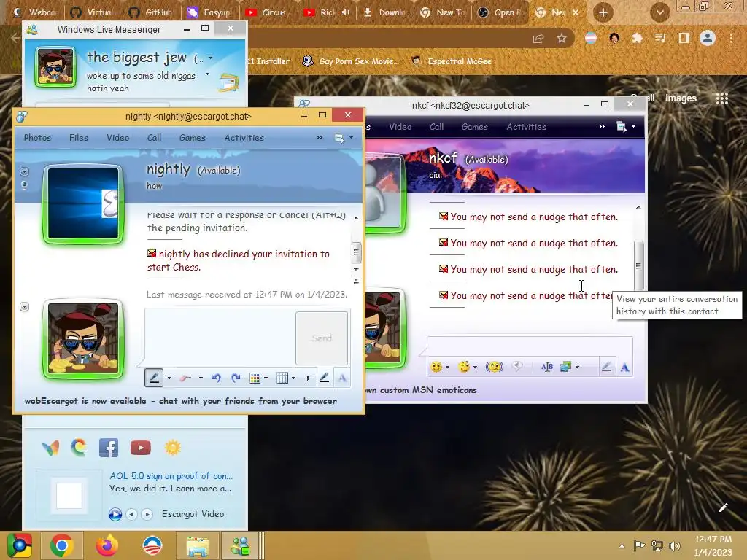Click the nkcf chat message input box

530,346
